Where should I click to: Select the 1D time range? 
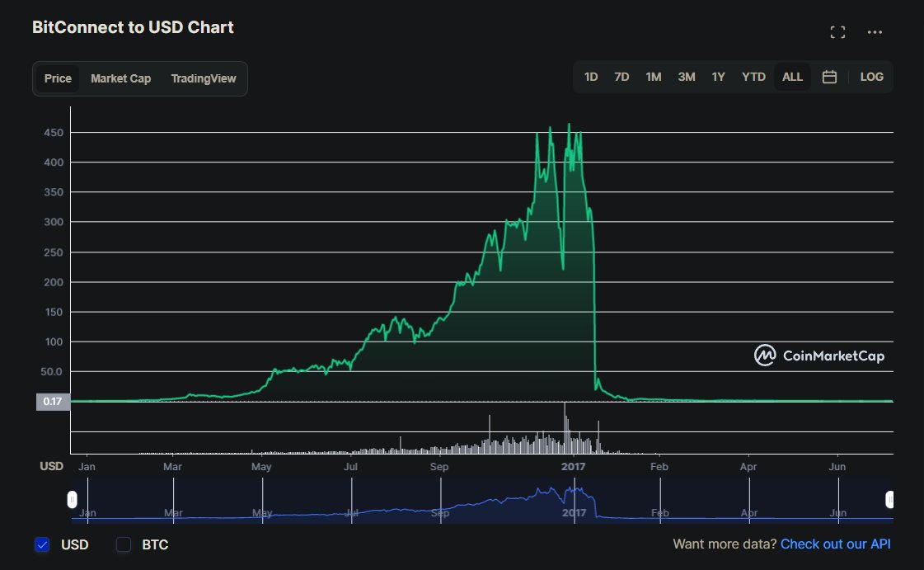pyautogui.click(x=590, y=78)
